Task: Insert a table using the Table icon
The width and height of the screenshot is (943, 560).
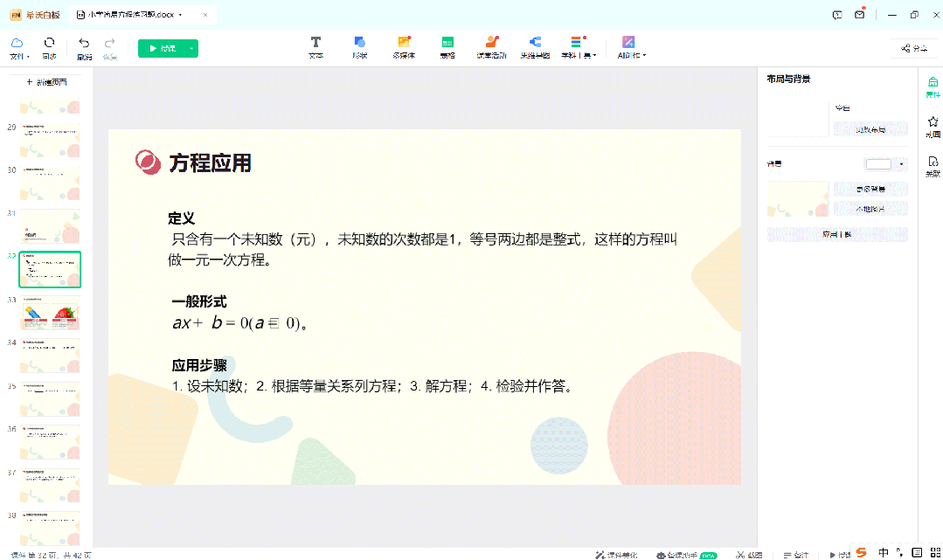Action: [447, 47]
